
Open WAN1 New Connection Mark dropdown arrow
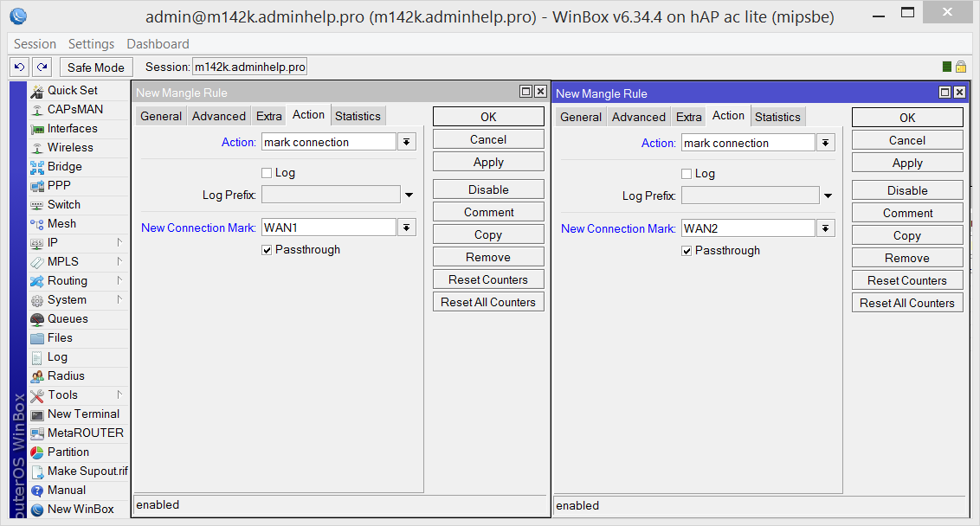click(407, 228)
